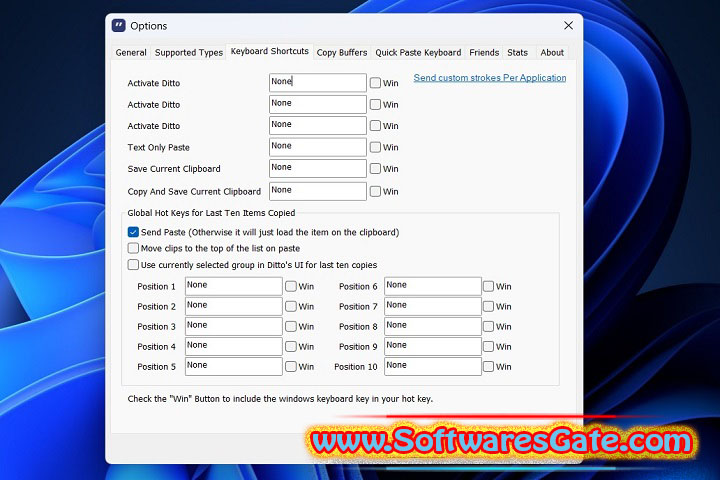Toggle Win checkbox for Position 4
This screenshot has height=480, width=720.
pyautogui.click(x=291, y=346)
